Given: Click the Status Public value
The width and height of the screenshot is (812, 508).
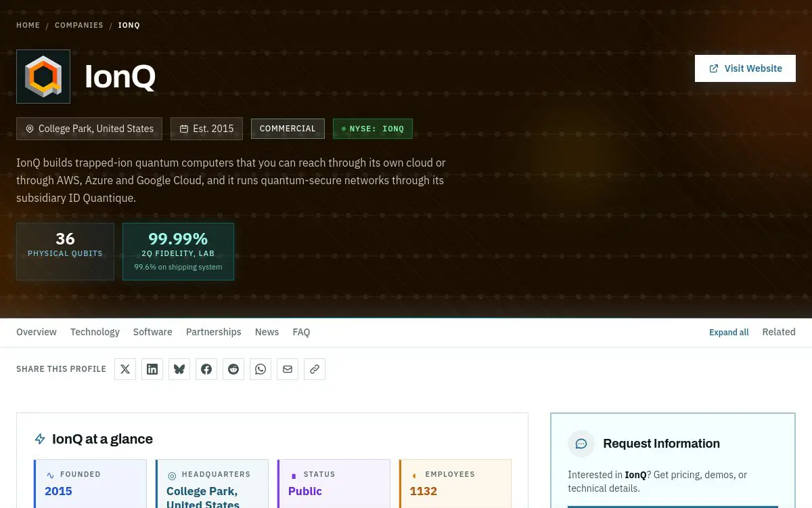Looking at the screenshot, I should coord(305,491).
